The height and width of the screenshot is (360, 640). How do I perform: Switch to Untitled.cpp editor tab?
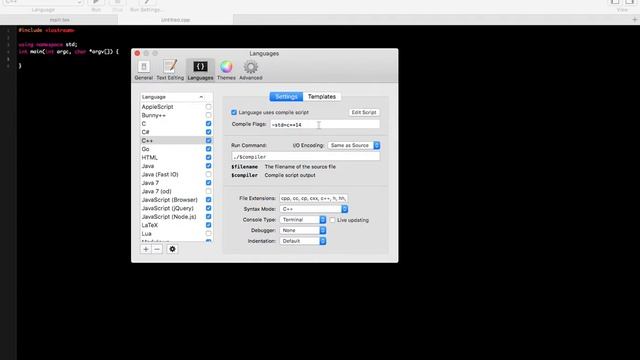click(176, 20)
